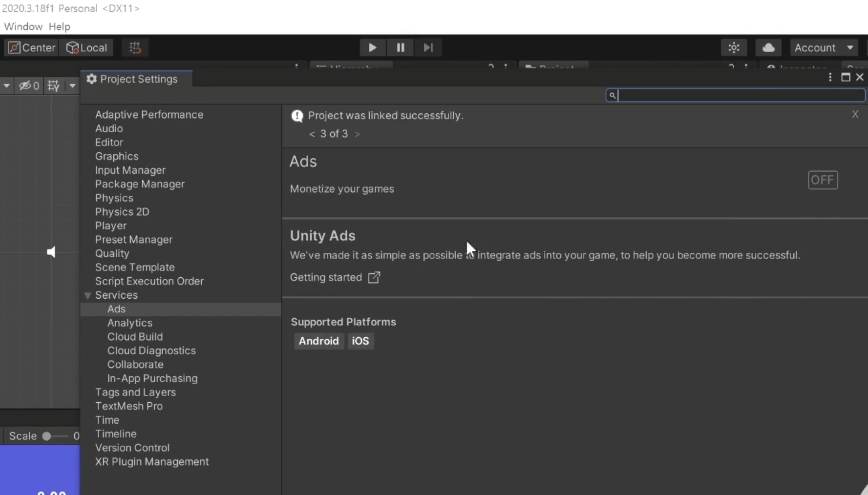This screenshot has height=495, width=868.
Task: Select Player settings
Action: click(x=111, y=226)
